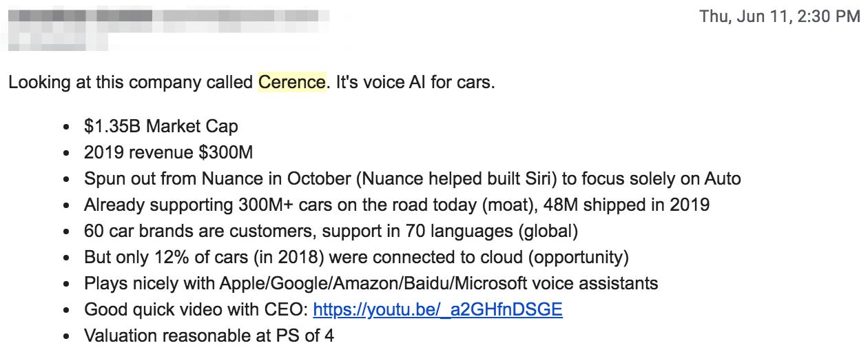This screenshot has height=361, width=868.
Task: Click the "60 car brands" bullet text
Action: coord(136,231)
